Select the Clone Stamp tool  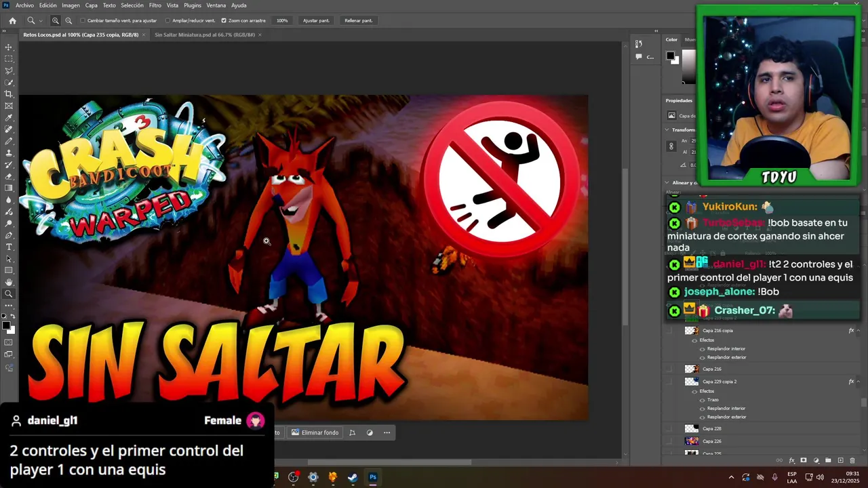[9, 153]
